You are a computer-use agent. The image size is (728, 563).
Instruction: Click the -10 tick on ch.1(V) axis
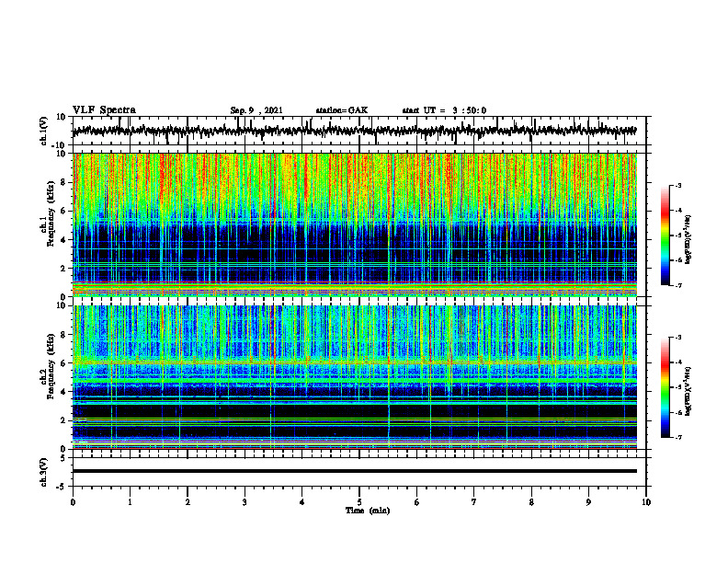(60, 145)
